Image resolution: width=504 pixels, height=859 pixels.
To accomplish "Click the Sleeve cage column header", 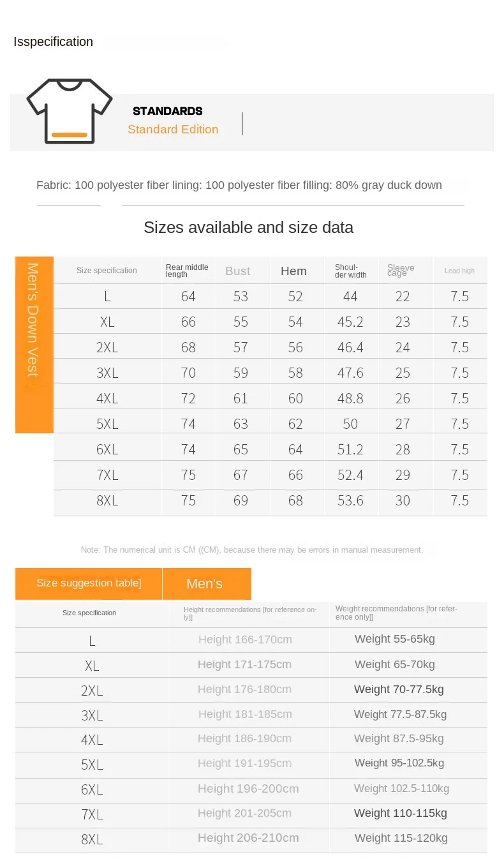I will (401, 270).
